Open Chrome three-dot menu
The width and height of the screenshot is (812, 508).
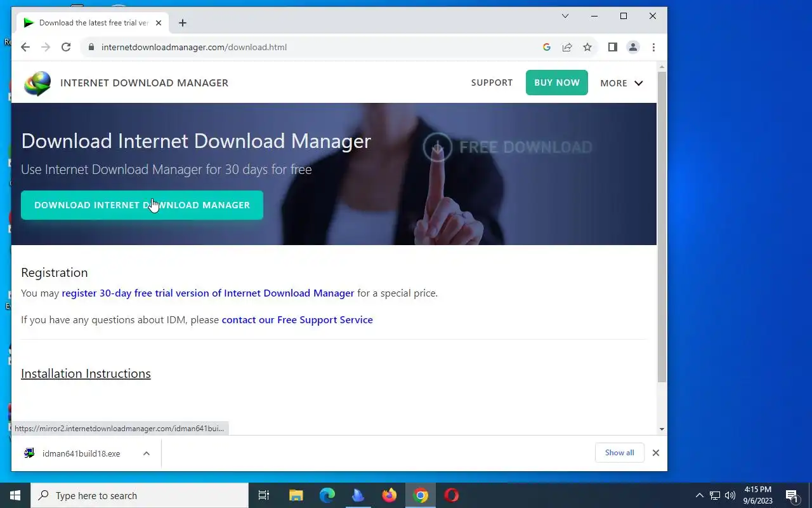(x=653, y=47)
